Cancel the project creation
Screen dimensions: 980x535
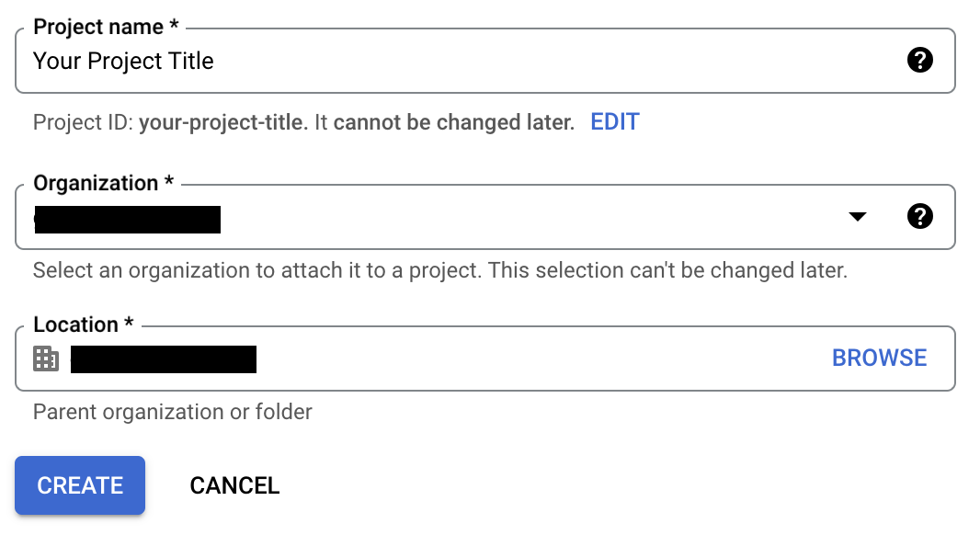pyautogui.click(x=234, y=485)
